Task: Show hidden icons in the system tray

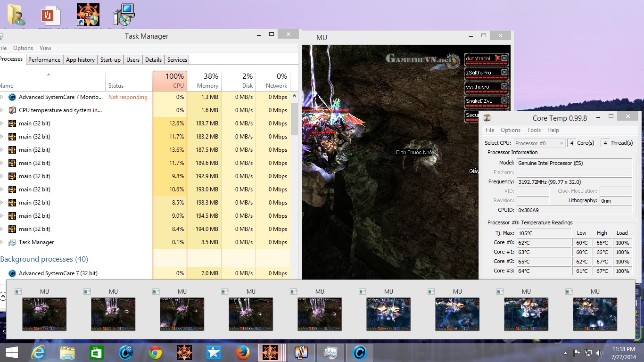Action: [565, 353]
